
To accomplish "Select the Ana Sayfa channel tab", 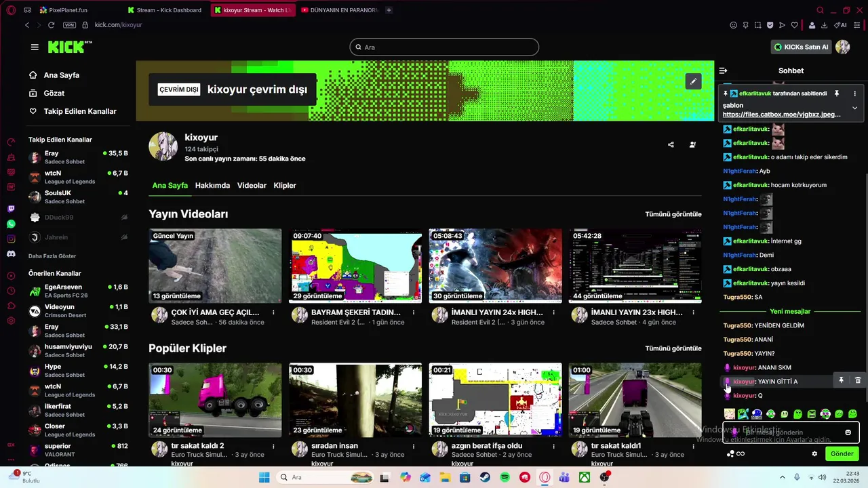I will [170, 185].
